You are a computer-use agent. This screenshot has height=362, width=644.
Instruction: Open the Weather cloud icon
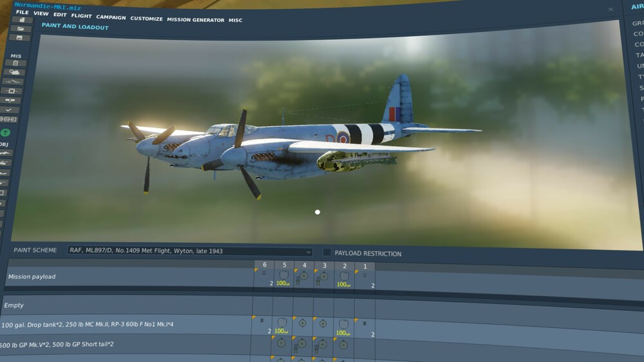point(14,72)
